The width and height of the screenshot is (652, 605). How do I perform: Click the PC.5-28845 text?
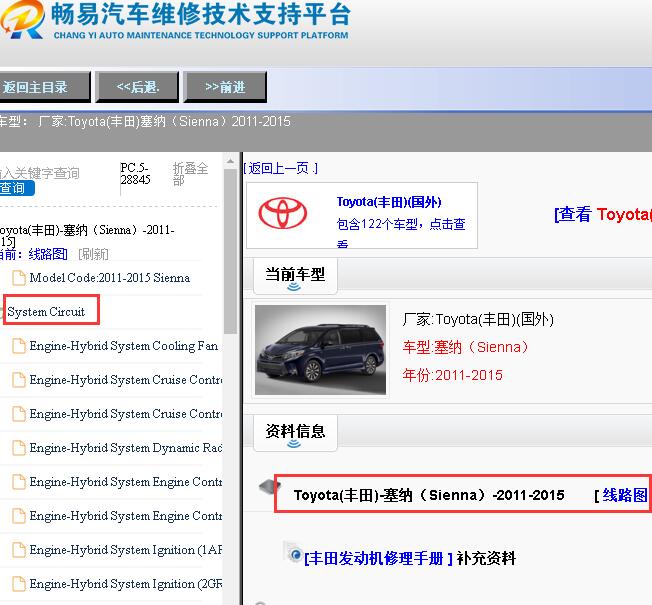(x=135, y=173)
